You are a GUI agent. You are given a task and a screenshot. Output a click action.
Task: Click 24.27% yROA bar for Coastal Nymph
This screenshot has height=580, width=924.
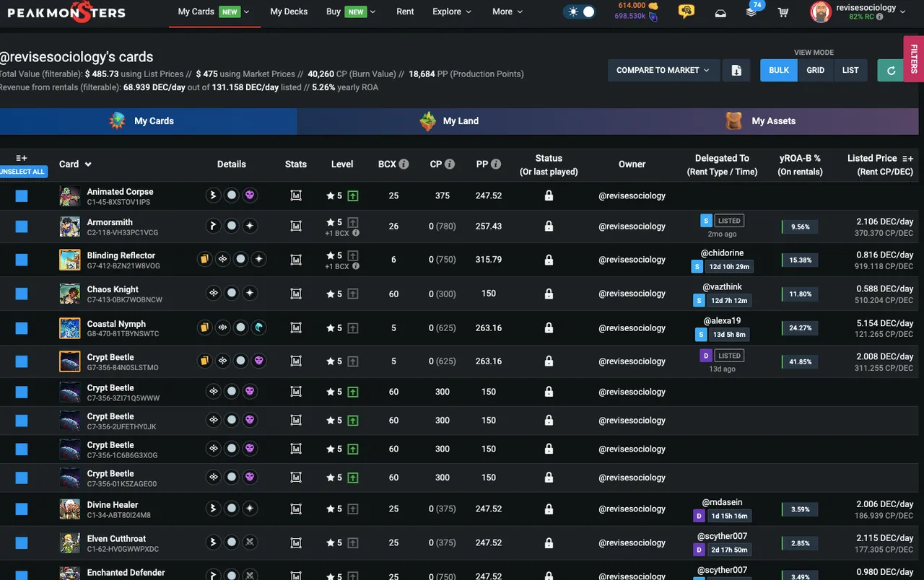pos(799,328)
